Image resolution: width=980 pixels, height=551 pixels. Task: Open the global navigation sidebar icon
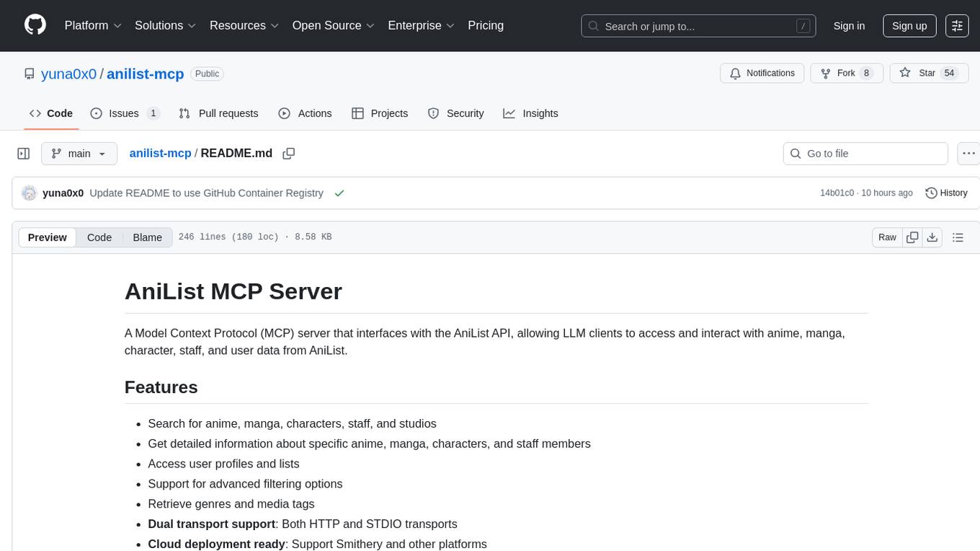pyautogui.click(x=957, y=26)
